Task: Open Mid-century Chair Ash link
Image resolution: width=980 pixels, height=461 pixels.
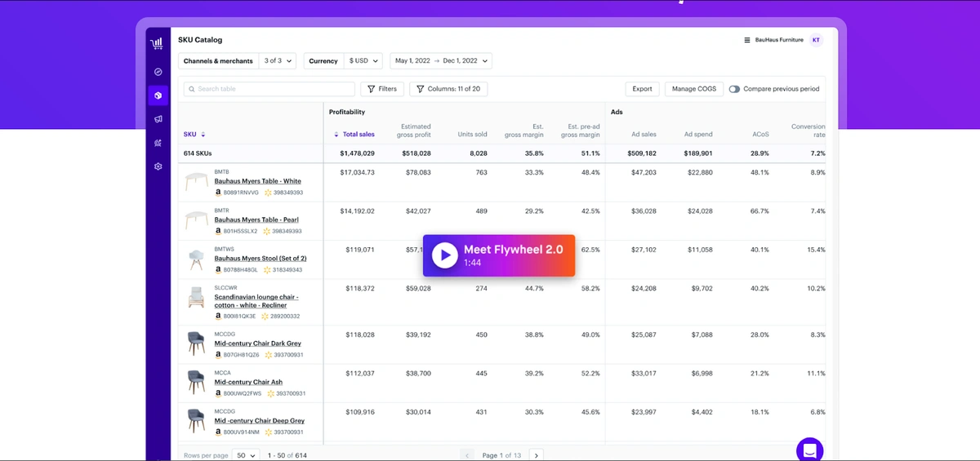Action: pyautogui.click(x=248, y=382)
